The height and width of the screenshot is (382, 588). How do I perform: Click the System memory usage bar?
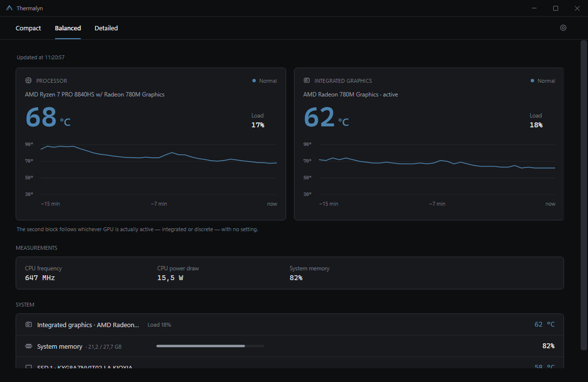click(210, 346)
